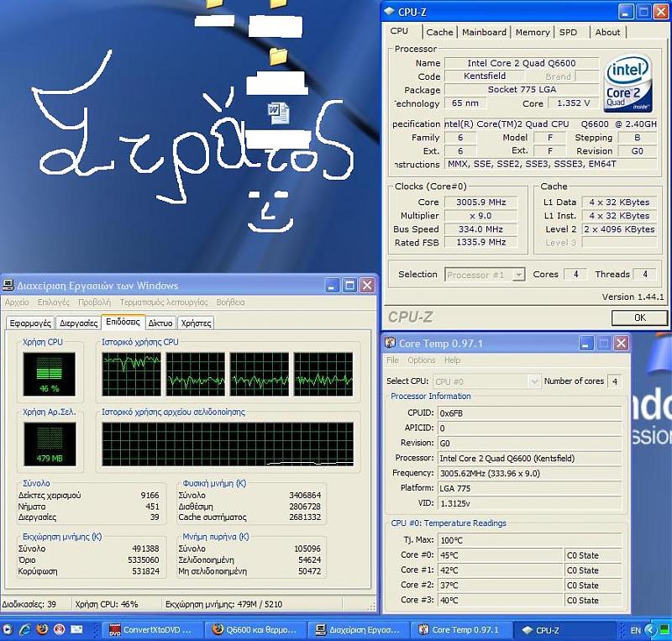Open the EN language indicator
The image size is (672, 641).
(x=636, y=630)
